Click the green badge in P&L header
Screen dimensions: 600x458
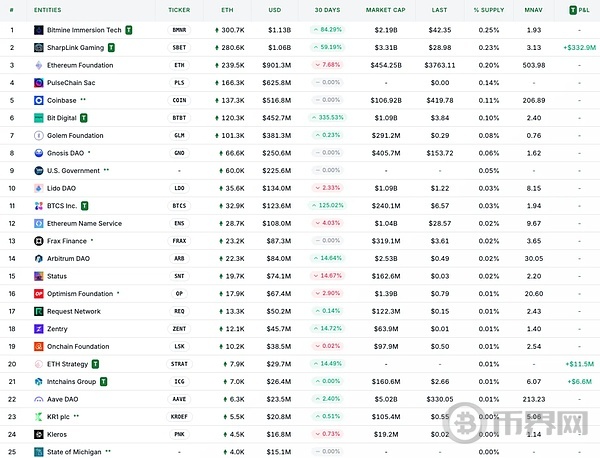[x=573, y=10]
